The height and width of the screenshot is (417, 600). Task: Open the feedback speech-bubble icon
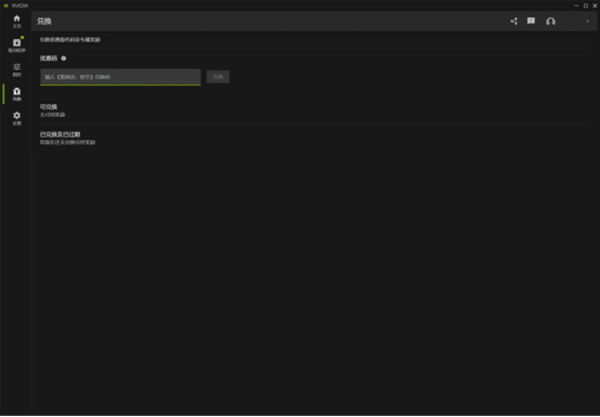click(x=531, y=21)
